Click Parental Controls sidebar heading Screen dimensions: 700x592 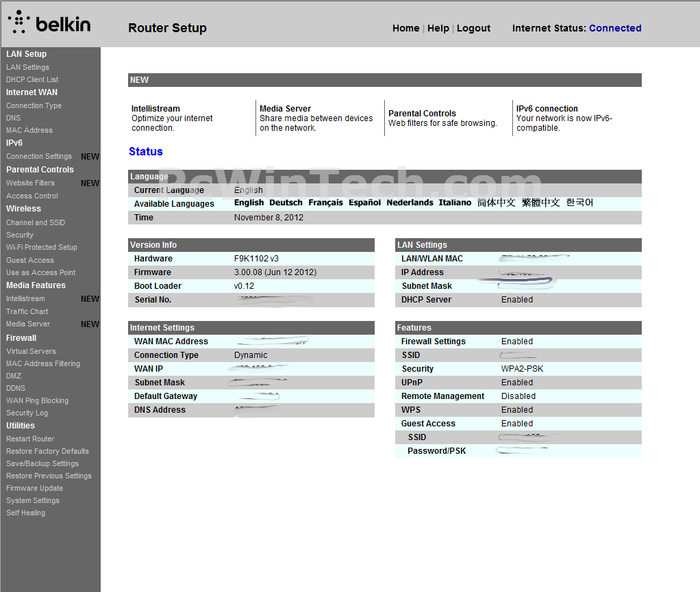click(40, 170)
